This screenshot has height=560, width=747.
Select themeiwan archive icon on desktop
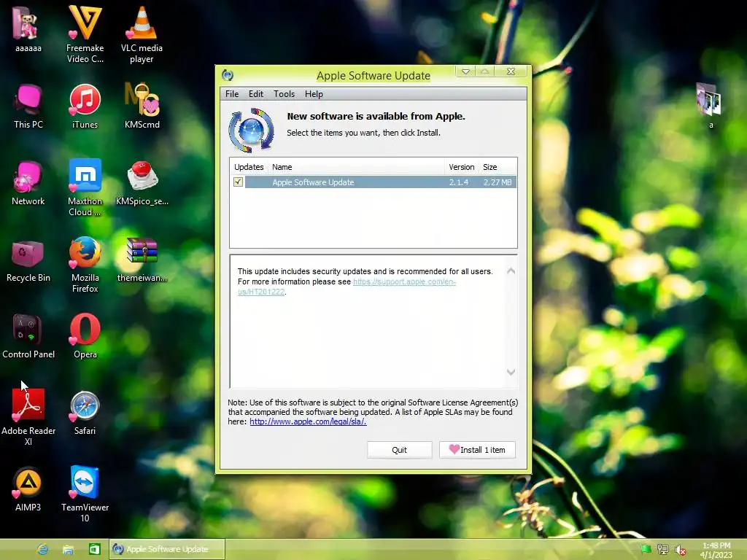point(142,260)
